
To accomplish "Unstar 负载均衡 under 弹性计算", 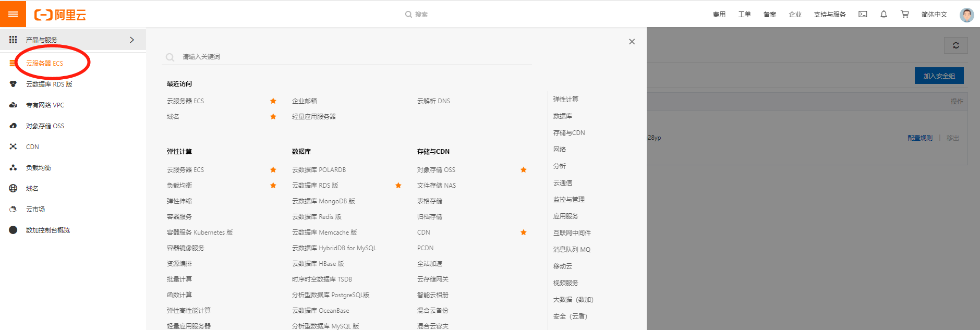I will click(273, 186).
